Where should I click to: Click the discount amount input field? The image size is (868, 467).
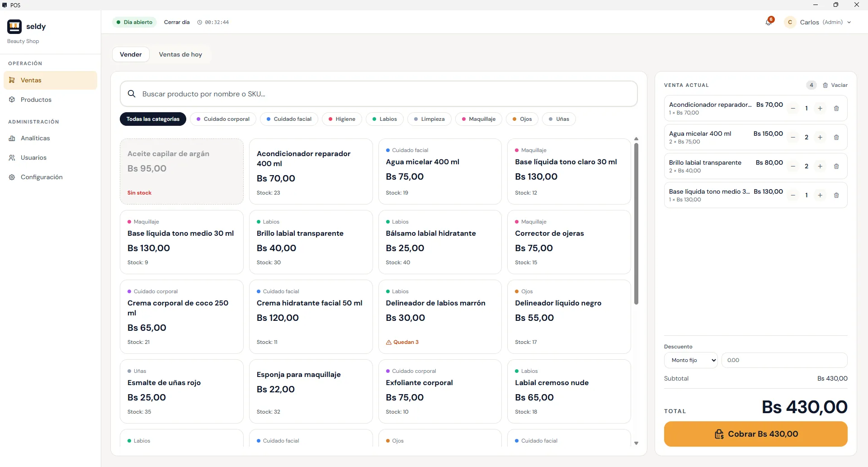pyautogui.click(x=784, y=360)
